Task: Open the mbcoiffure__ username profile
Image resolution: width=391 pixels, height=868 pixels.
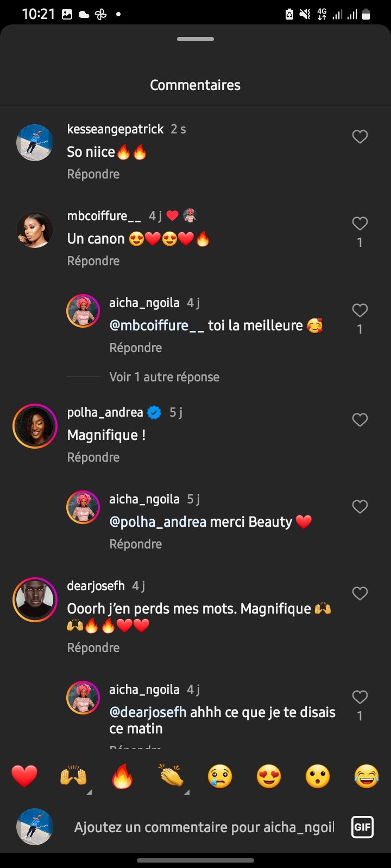Action: pos(104,216)
